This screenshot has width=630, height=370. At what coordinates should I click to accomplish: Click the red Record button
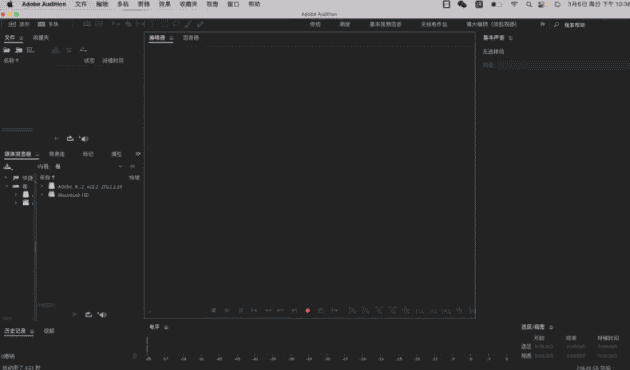coord(308,310)
